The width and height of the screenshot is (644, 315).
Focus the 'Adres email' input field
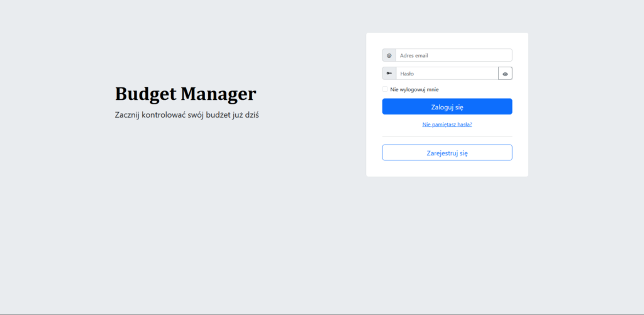[x=453, y=55]
